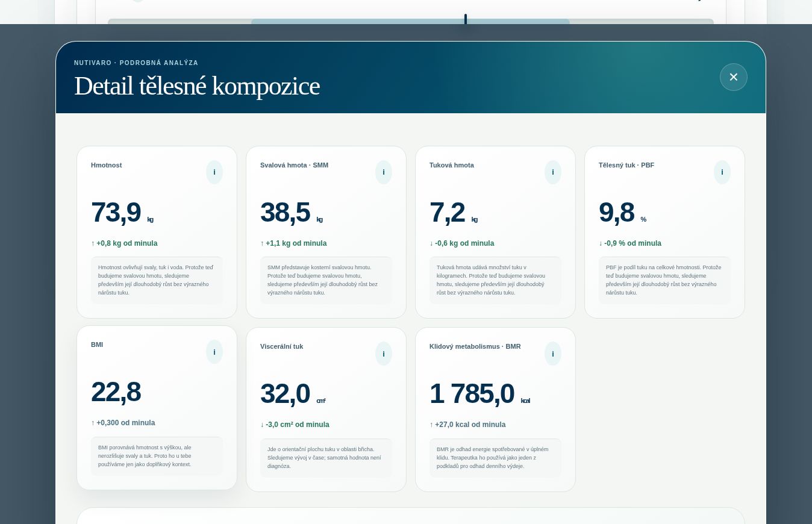The height and width of the screenshot is (524, 812).
Task: Open BMI info icon
Action: [x=214, y=352]
